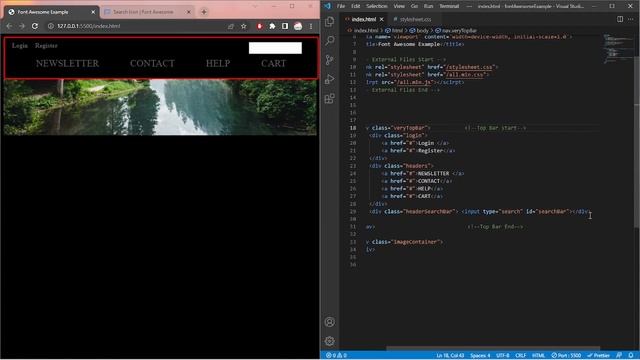Click the editor minimap preview
Screen dimensions: 640x360
pyautogui.click(x=618, y=49)
